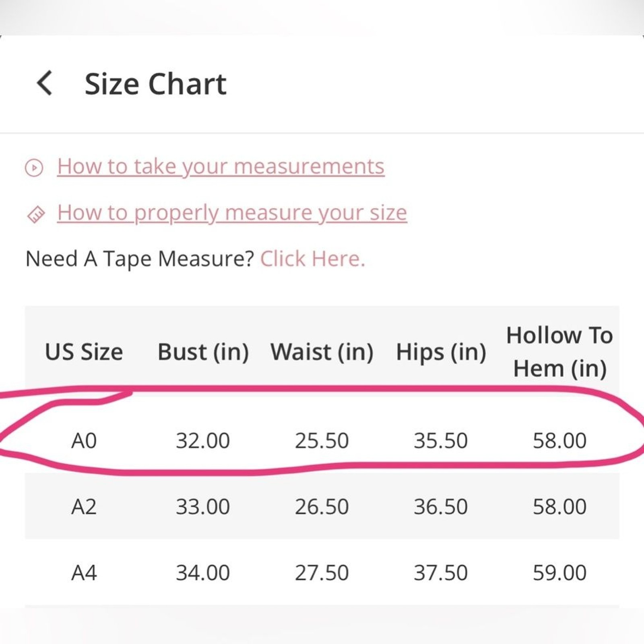Select the A0 size row label
Viewport: 644px width, 644px height.
click(x=84, y=440)
